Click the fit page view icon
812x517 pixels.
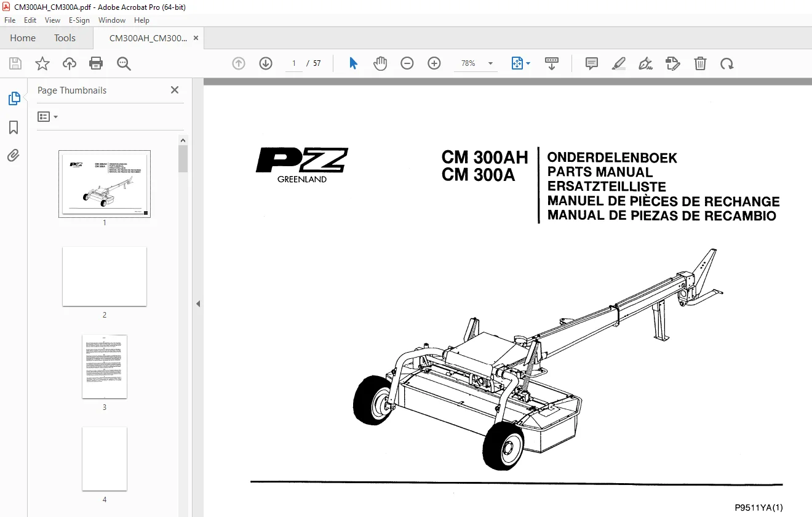pos(517,63)
